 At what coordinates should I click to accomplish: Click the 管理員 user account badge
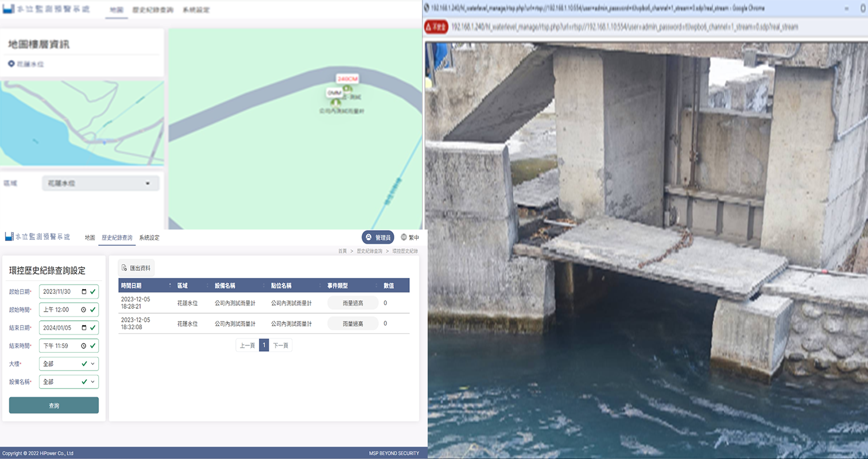pos(378,237)
